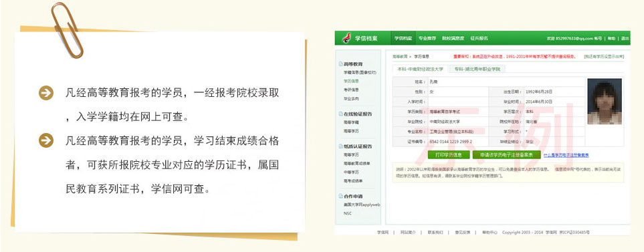Open 毕业去向 in the sidebar
Image resolution: width=644 pixels, height=252 pixels.
[x=351, y=98]
